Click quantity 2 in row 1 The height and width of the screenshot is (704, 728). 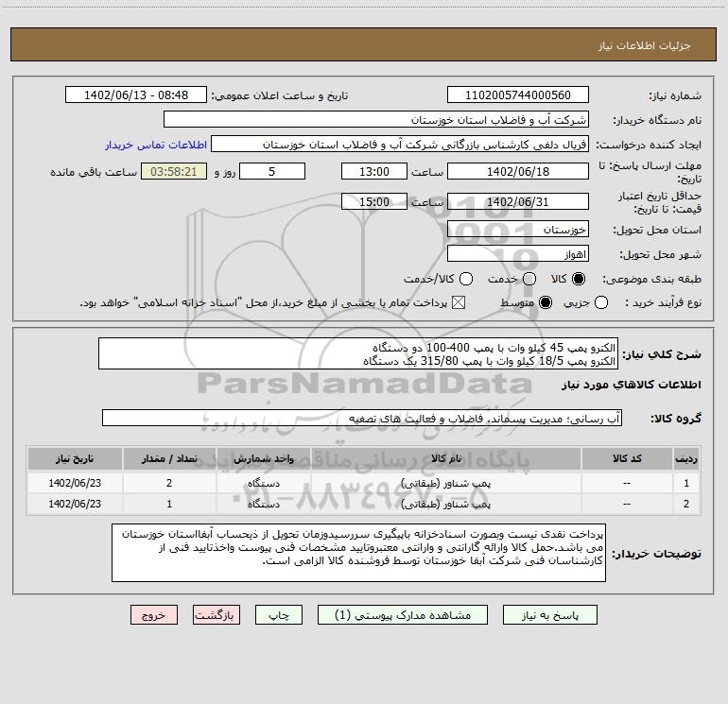(169, 483)
